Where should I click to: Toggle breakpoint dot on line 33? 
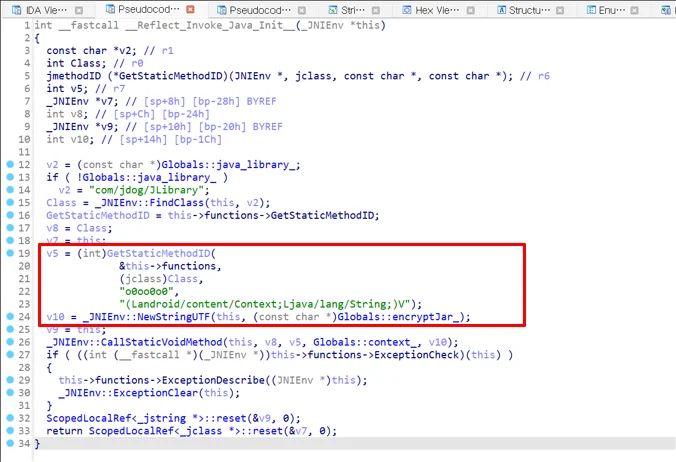click(x=9, y=431)
